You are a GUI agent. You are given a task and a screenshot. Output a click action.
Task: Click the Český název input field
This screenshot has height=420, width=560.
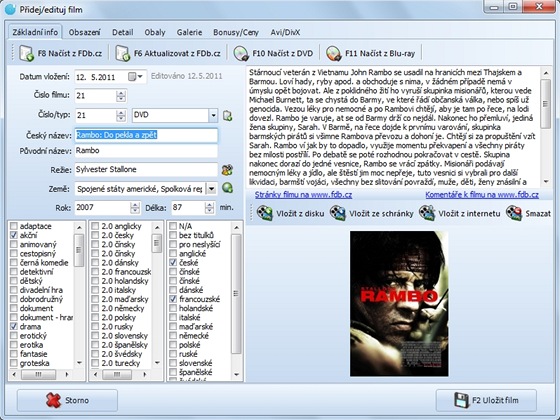coord(146,135)
